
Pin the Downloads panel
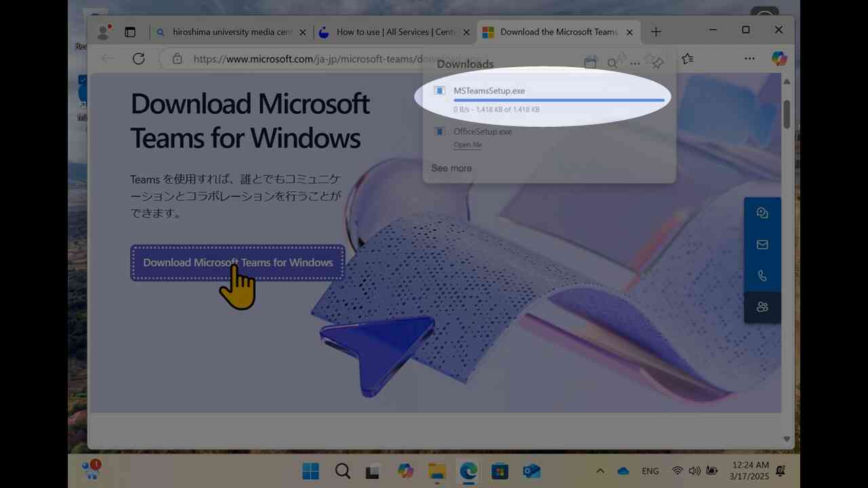point(657,63)
